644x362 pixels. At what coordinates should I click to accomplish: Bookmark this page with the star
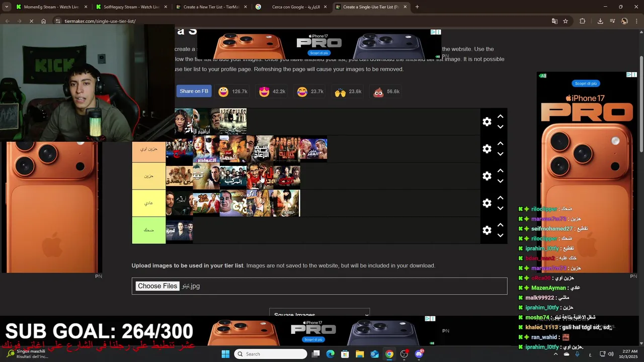566,21
